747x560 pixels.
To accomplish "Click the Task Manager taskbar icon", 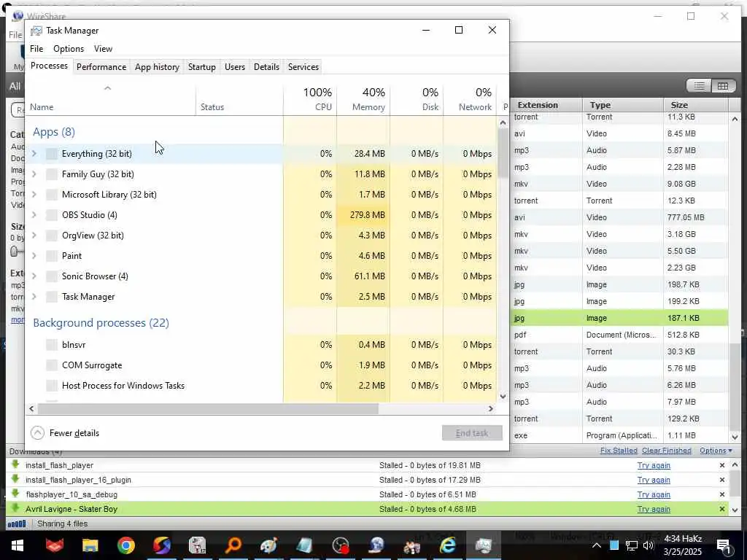I will (x=483, y=545).
